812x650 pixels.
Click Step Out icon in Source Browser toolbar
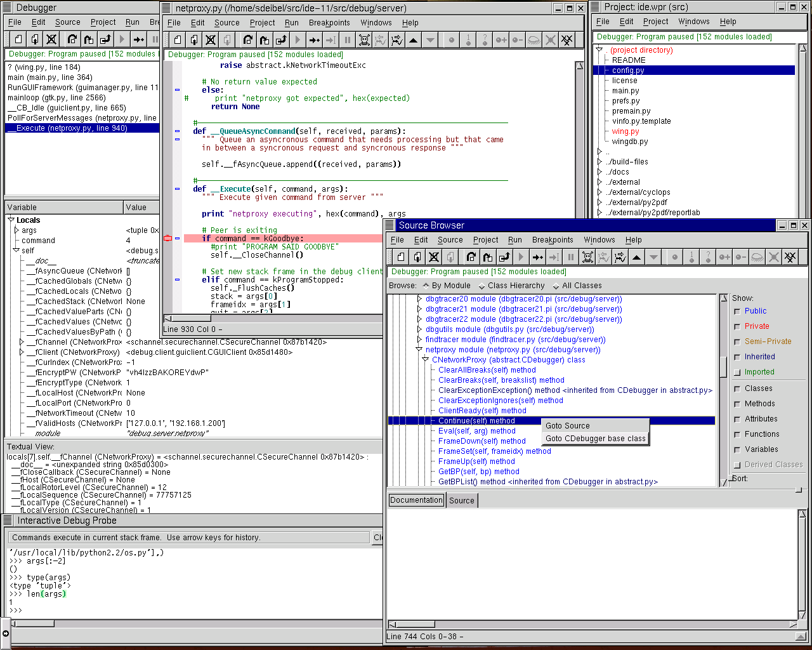coord(504,257)
